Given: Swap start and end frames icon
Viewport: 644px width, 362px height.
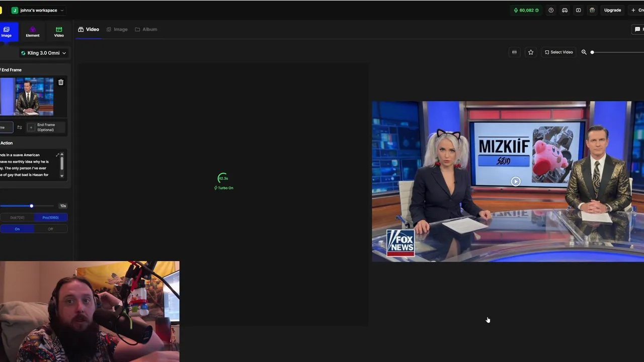Looking at the screenshot, I should click(20, 127).
